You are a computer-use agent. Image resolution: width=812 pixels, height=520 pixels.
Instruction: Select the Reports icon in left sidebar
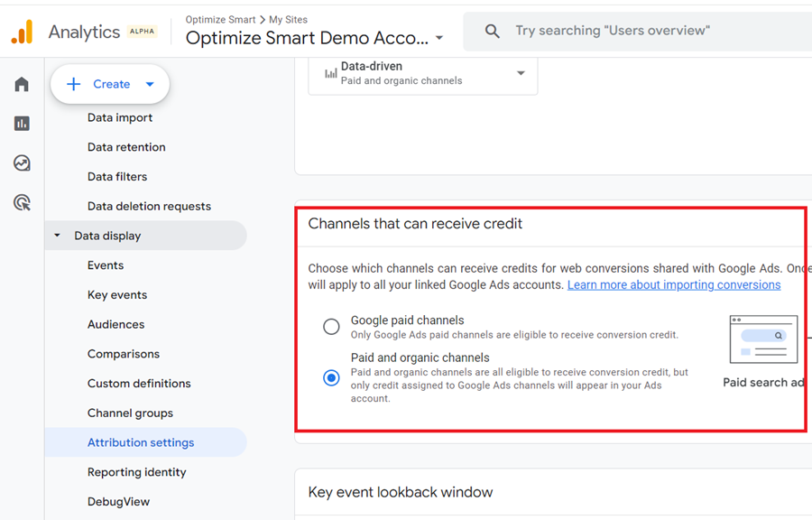pos(22,123)
